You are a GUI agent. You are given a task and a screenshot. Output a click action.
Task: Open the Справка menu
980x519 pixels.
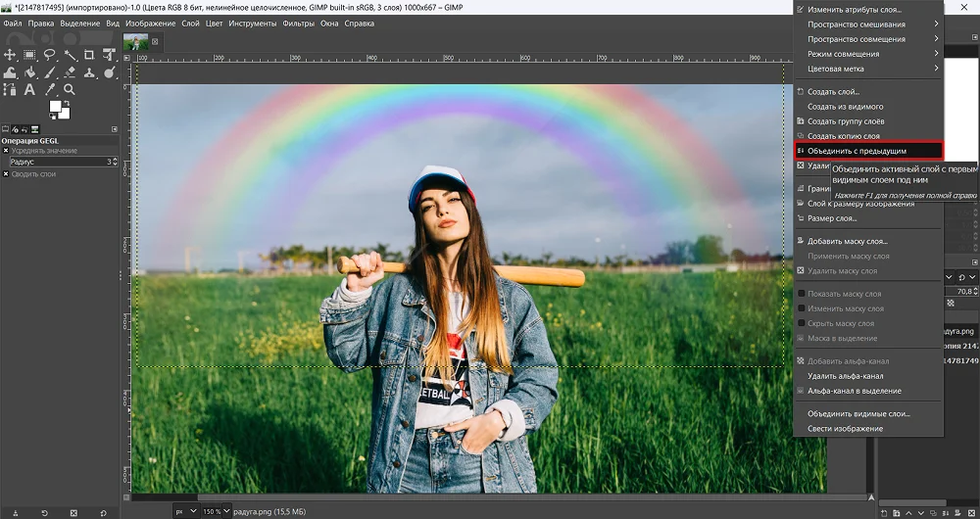click(x=360, y=24)
